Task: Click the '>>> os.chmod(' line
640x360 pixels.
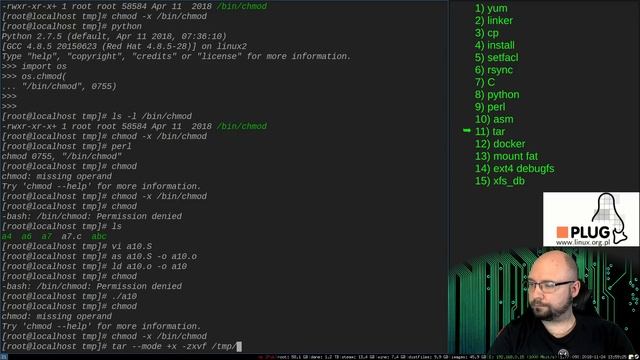Action: coord(34,76)
